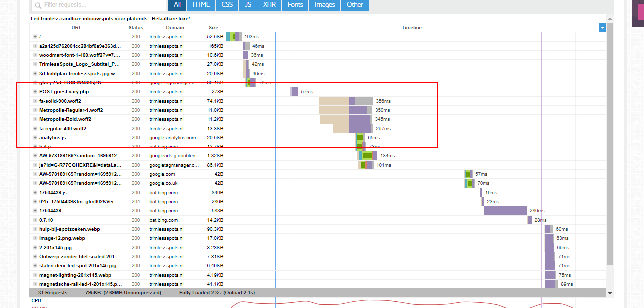Click the scrollbar down arrow of waterfall
The image size is (644, 308).
click(610, 293)
